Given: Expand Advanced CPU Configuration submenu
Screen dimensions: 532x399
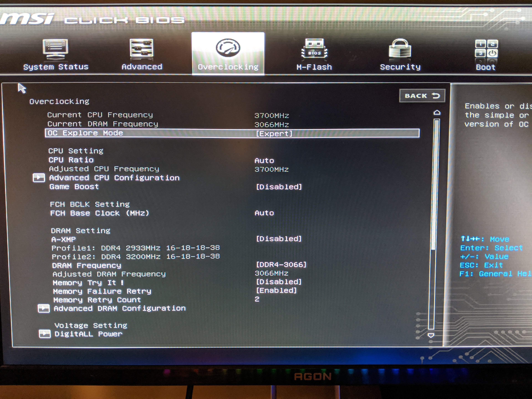Looking at the screenshot, I should coord(114,178).
